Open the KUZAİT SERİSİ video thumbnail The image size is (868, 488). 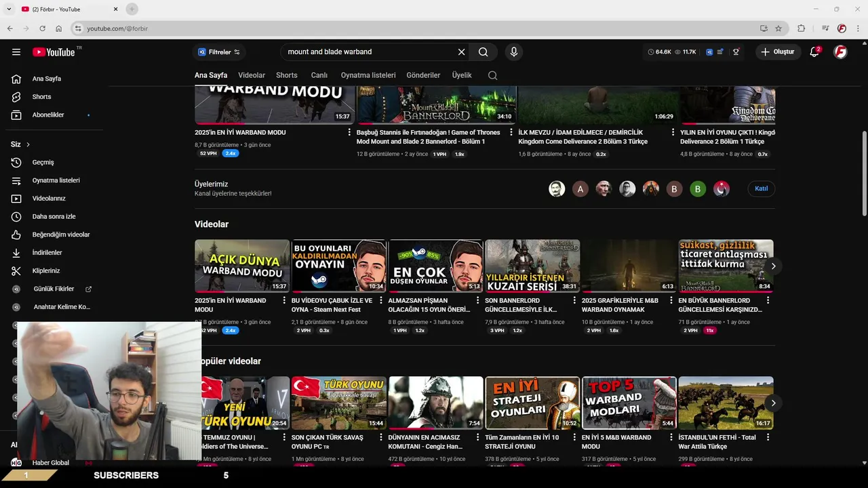(x=532, y=266)
